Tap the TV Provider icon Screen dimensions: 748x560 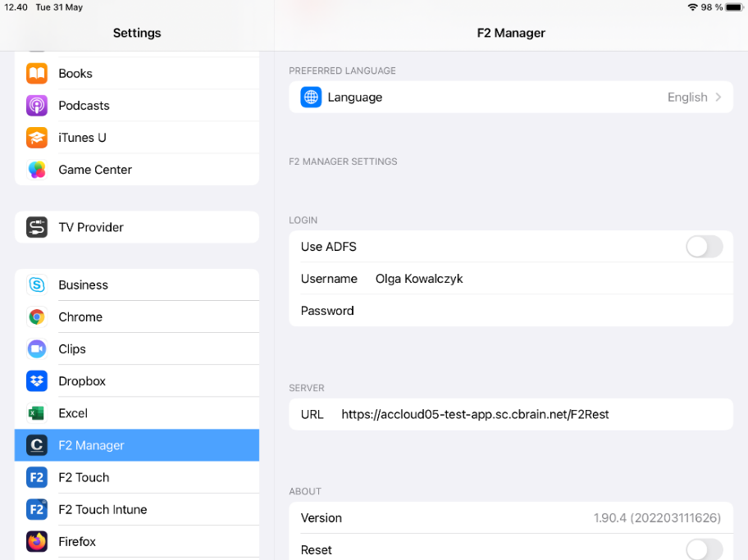37,227
